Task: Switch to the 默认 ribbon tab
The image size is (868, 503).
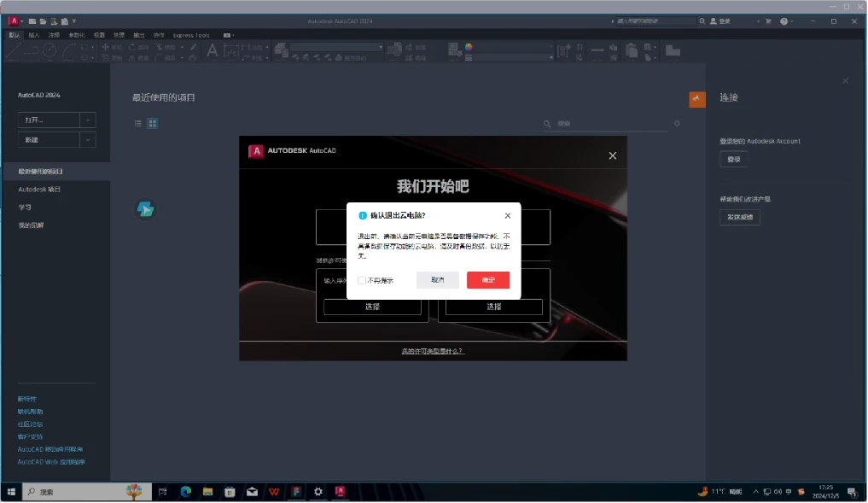Action: (x=15, y=35)
